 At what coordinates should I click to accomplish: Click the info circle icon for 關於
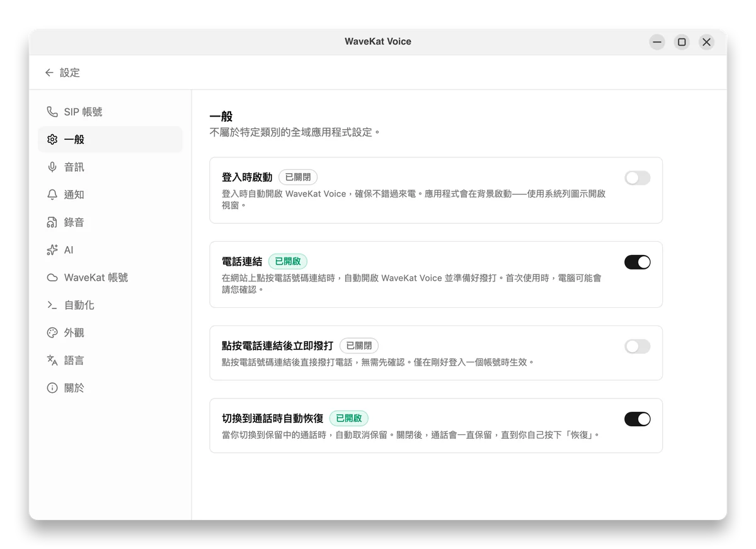coord(52,388)
